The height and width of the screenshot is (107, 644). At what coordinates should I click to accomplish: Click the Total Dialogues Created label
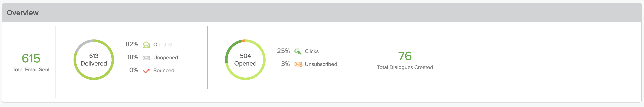click(405, 67)
